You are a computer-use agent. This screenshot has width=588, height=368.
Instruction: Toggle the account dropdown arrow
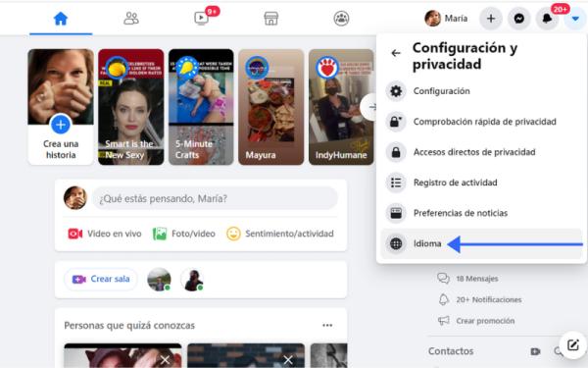575,19
